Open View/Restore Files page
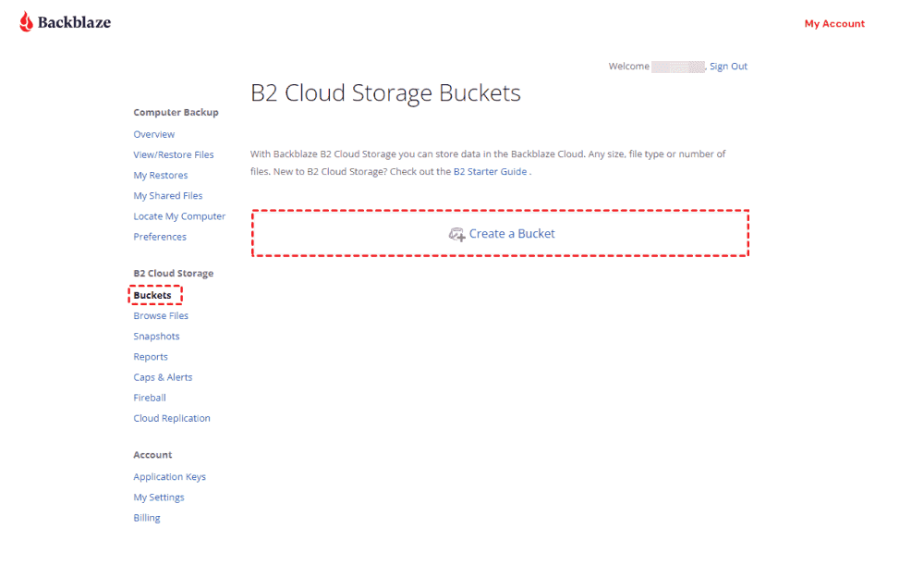 (173, 155)
